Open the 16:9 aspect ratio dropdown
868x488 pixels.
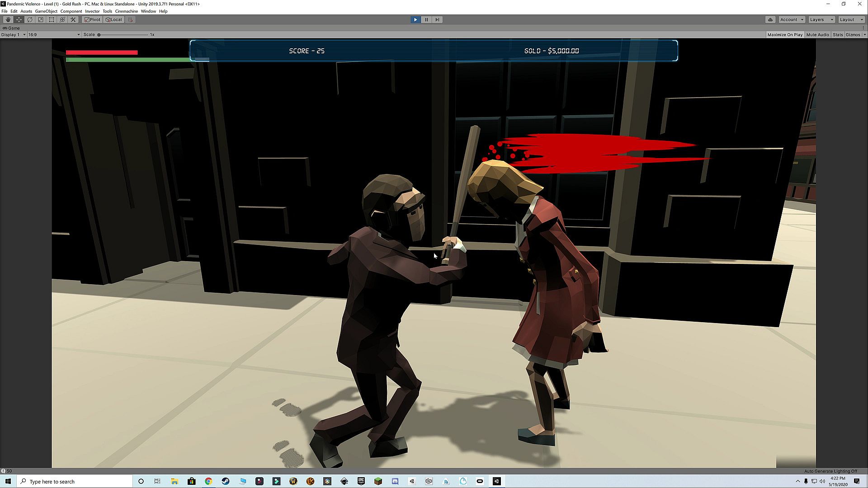[53, 34]
